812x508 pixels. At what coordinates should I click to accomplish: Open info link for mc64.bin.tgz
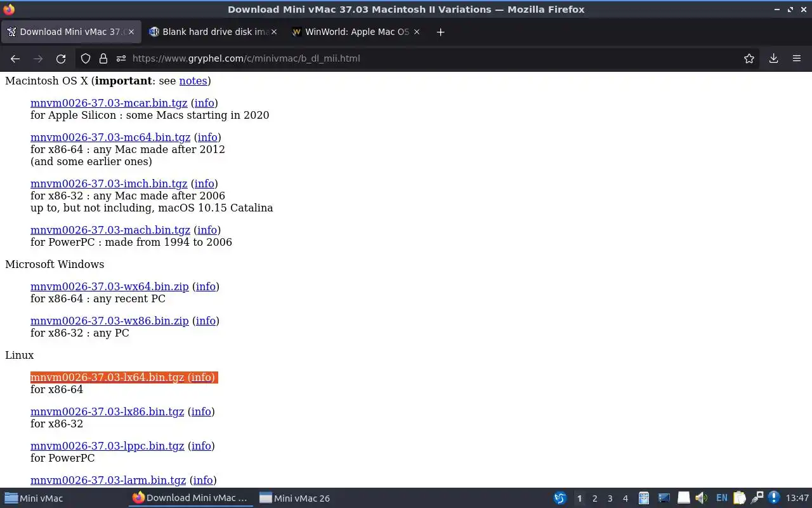pyautogui.click(x=207, y=137)
